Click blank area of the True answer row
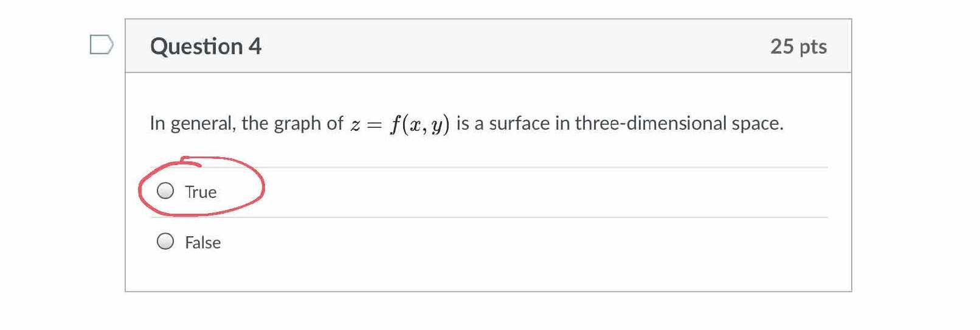 517,192
